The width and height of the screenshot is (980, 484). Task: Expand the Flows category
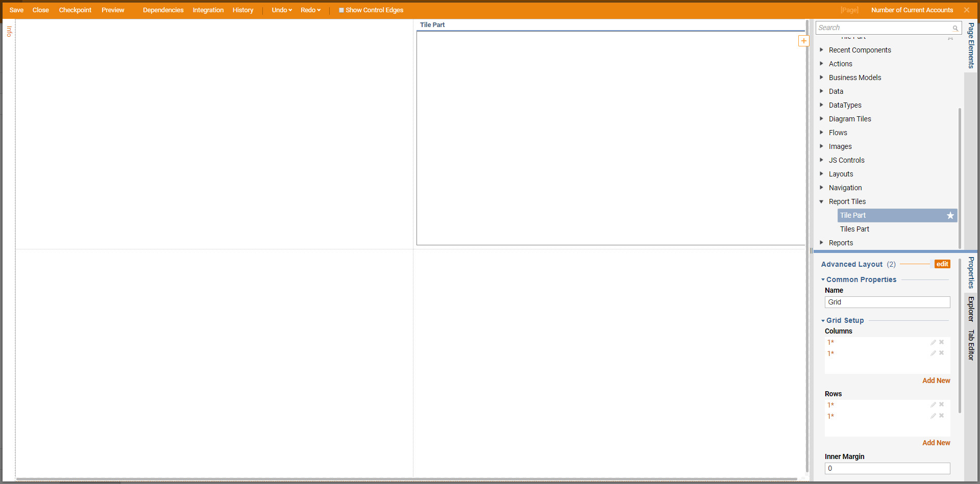click(821, 133)
